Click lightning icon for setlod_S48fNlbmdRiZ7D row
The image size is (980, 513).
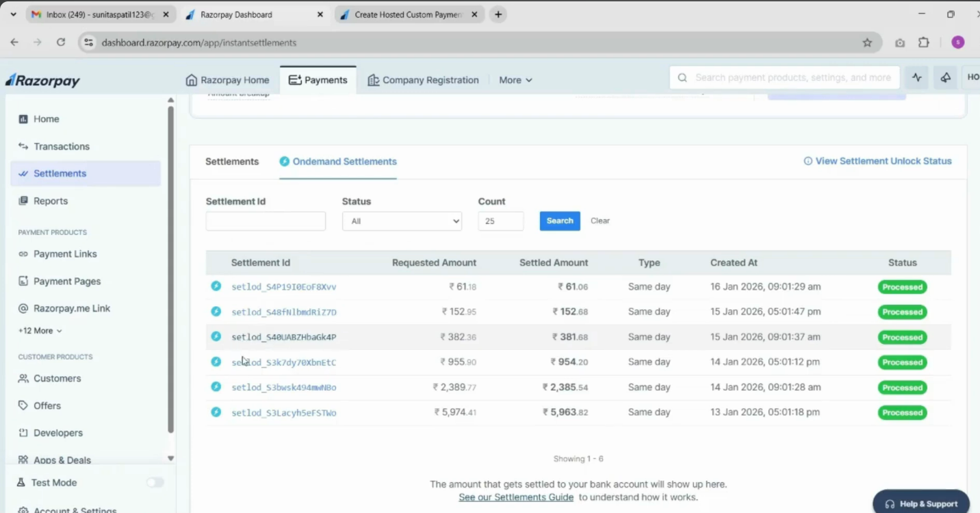(x=216, y=312)
